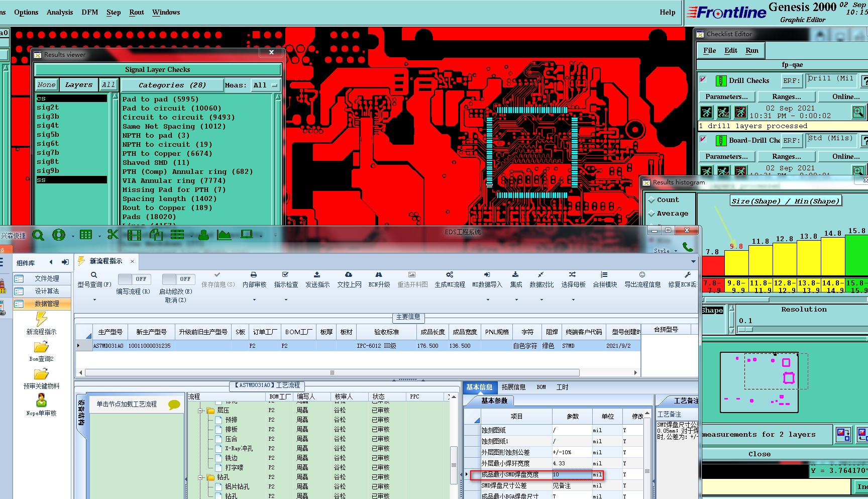Screen dimensions: 868x499
Task: Toggle Drill Checks checkbox in Checklist Editor
Action: [x=703, y=79]
